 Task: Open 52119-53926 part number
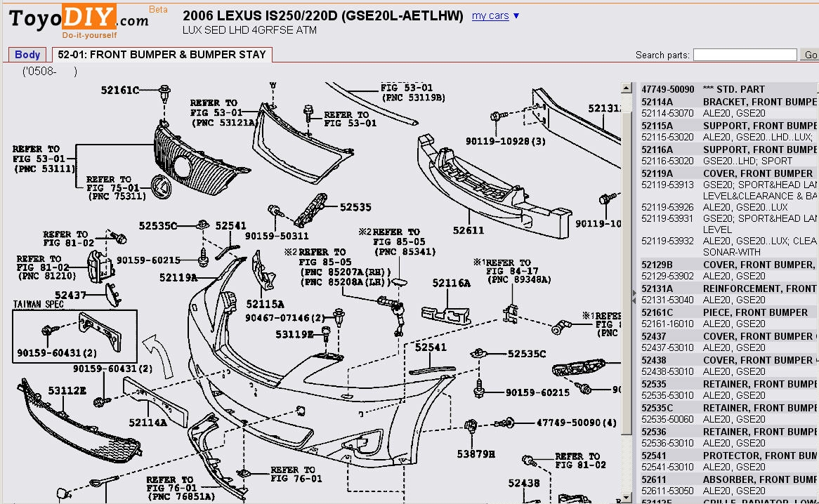(x=667, y=207)
